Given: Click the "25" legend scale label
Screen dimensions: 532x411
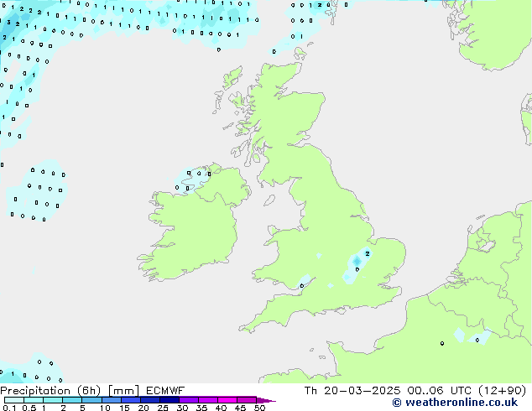Looking at the screenshot, I should 163,408.
